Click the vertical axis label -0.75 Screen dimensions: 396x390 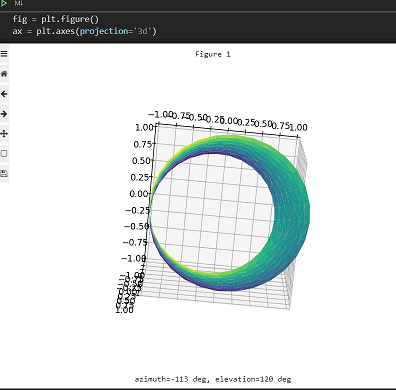(135, 242)
